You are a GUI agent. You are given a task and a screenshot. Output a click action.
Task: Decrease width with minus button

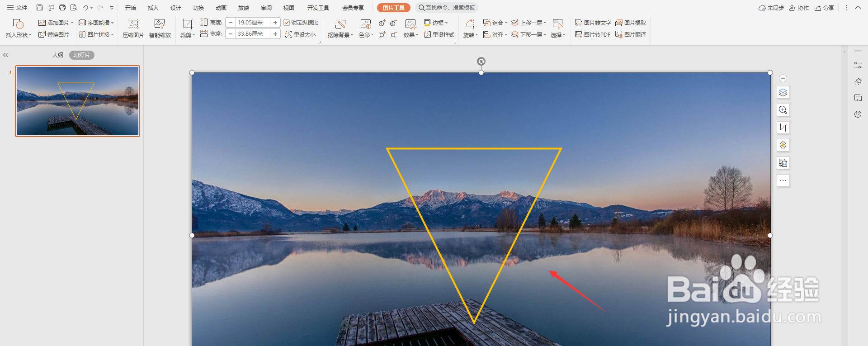click(231, 34)
